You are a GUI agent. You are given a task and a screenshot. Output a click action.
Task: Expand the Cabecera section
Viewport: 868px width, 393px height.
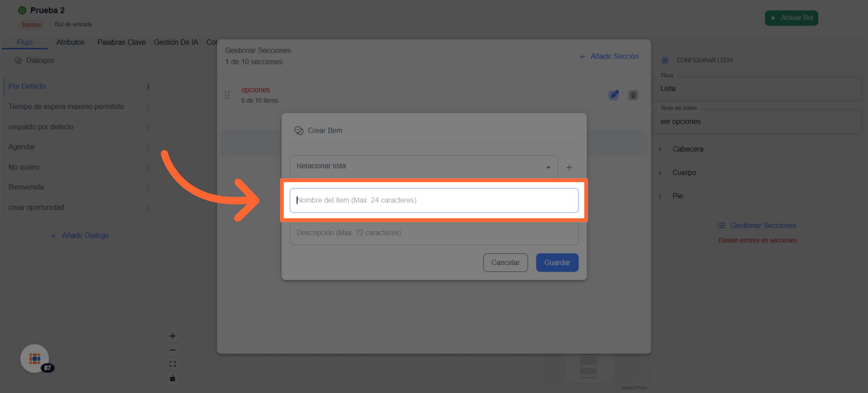coord(688,149)
